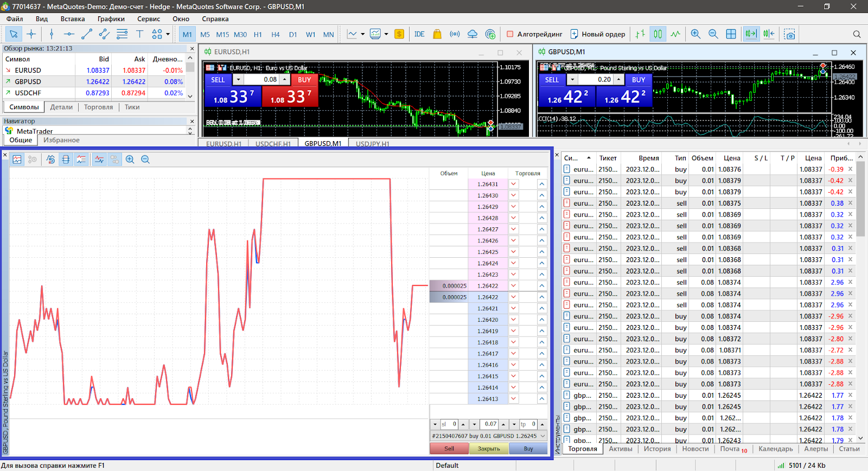Viewport: 868px width, 471px height.
Task: Switch to the История tab
Action: (657, 449)
